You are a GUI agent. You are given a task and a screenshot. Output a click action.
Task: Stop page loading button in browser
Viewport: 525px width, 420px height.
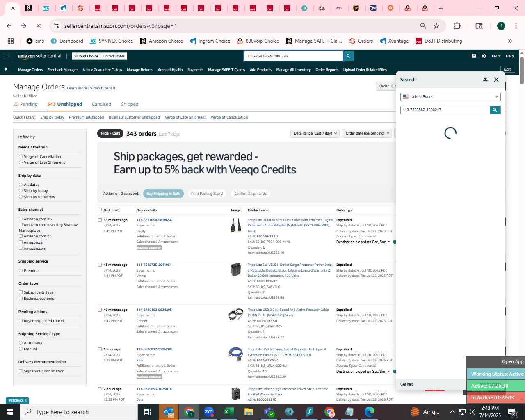point(38,26)
